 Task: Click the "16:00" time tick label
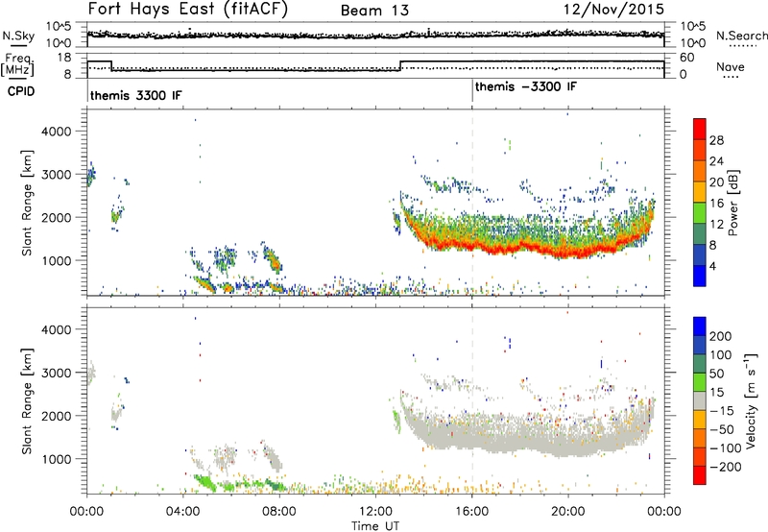tap(471, 512)
